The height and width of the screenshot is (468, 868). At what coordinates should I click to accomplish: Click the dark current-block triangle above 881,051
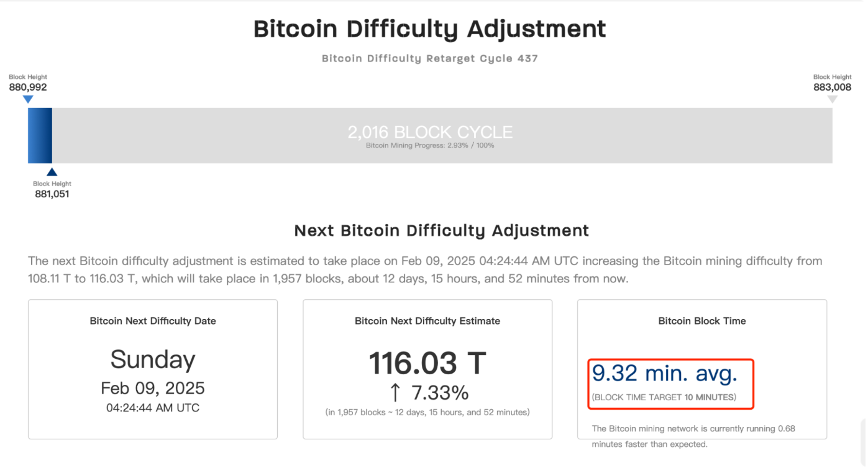(x=52, y=172)
